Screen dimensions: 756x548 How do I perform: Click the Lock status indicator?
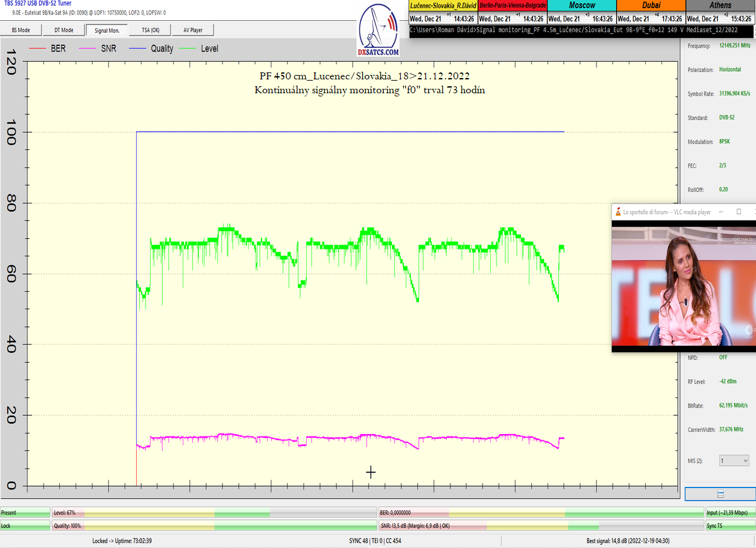coord(25,525)
